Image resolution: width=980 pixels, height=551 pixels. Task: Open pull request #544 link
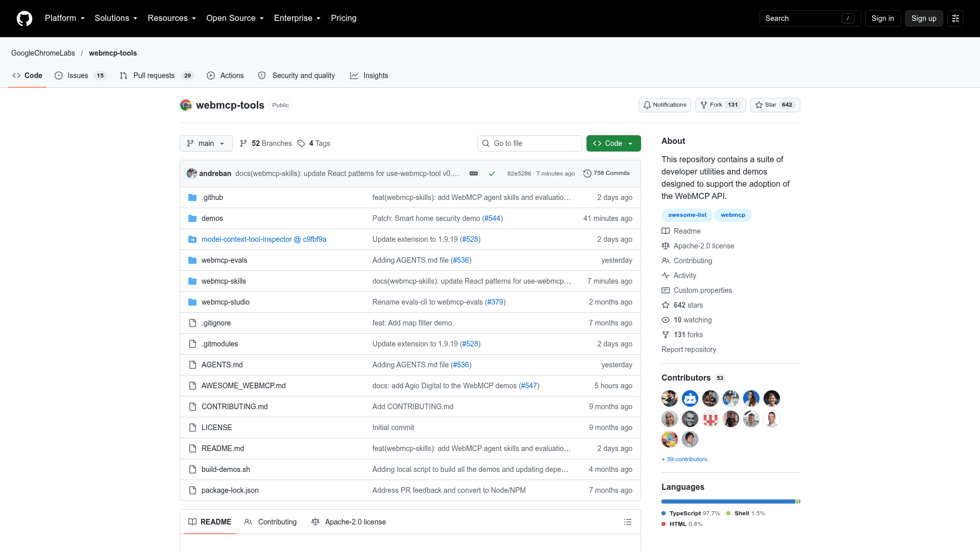point(492,218)
